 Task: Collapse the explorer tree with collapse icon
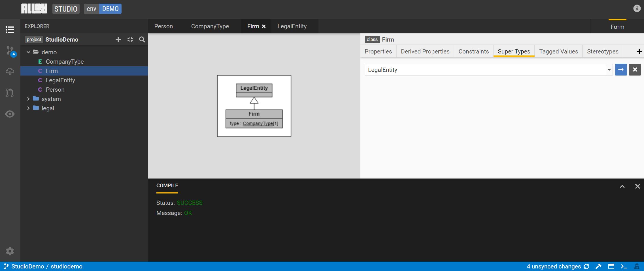(130, 40)
